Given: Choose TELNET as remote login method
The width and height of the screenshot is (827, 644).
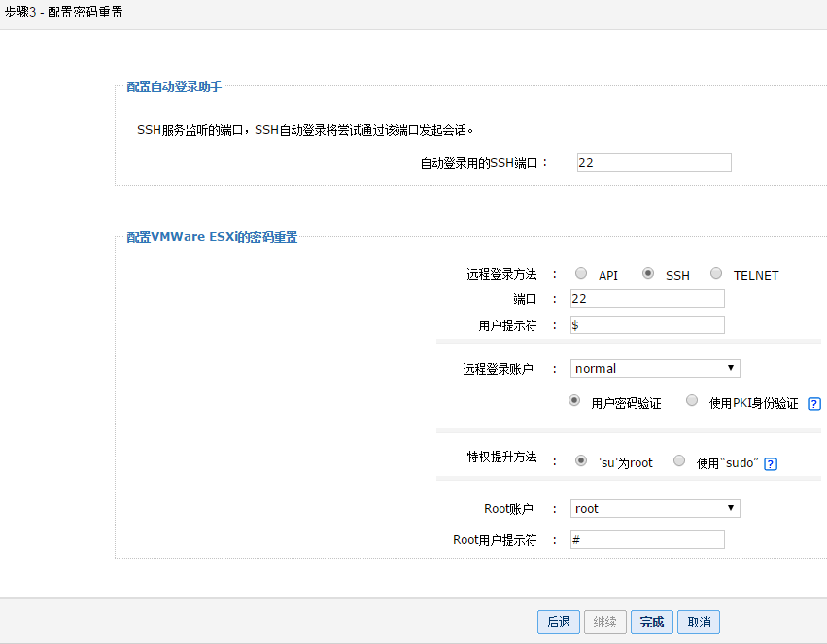Looking at the screenshot, I should pos(716,274).
